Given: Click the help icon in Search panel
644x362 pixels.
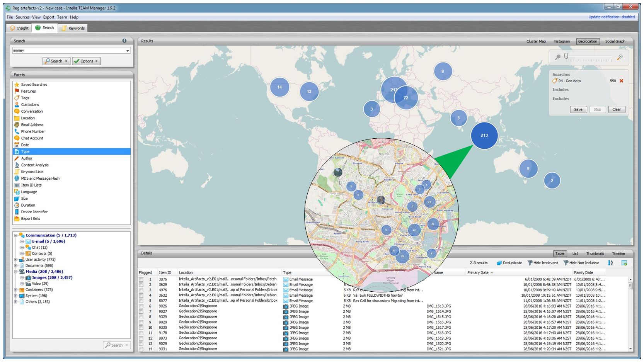Looking at the screenshot, I should [124, 41].
